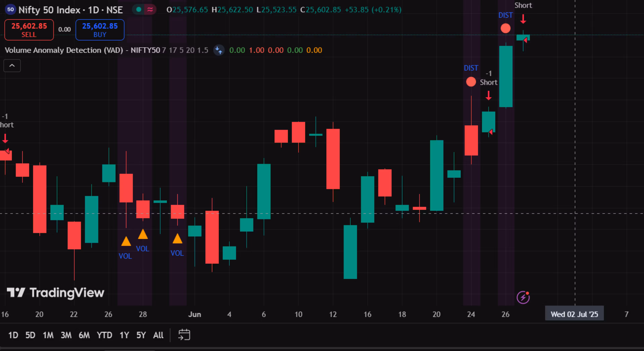Click the high price value H25,622.50

232,10
